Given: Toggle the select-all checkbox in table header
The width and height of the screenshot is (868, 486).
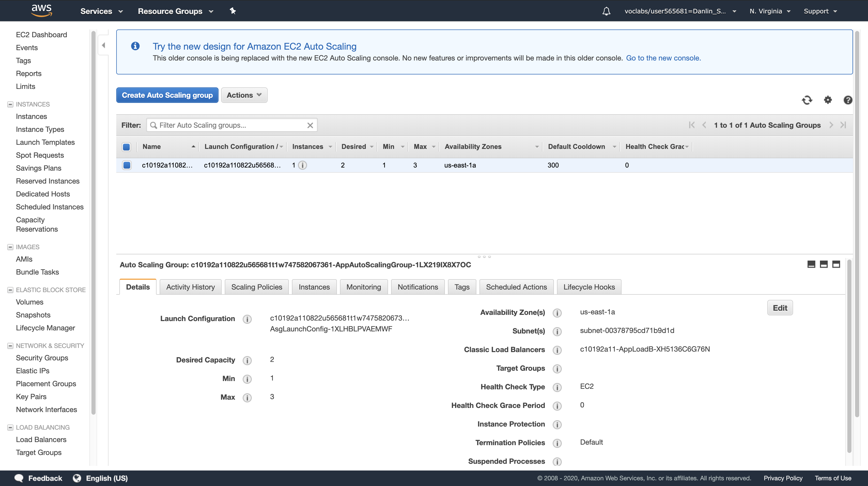Looking at the screenshot, I should (x=126, y=147).
